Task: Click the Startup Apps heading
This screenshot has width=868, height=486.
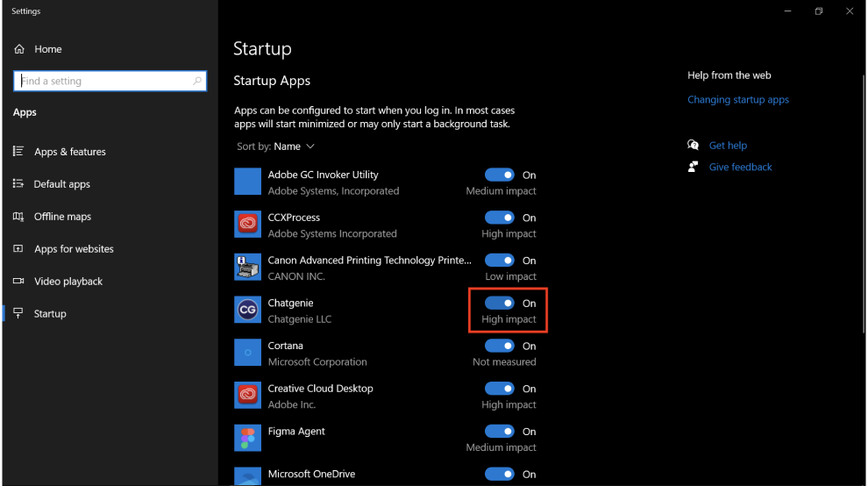Action: (272, 81)
